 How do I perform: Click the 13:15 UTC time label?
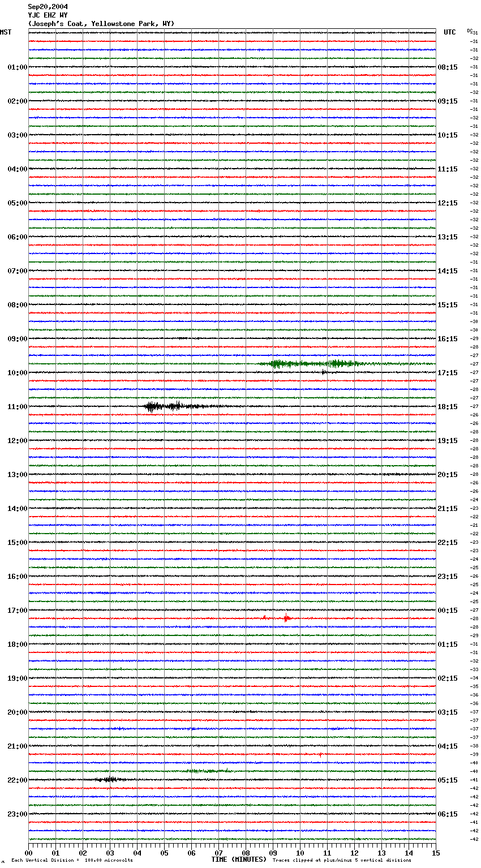[x=448, y=237]
